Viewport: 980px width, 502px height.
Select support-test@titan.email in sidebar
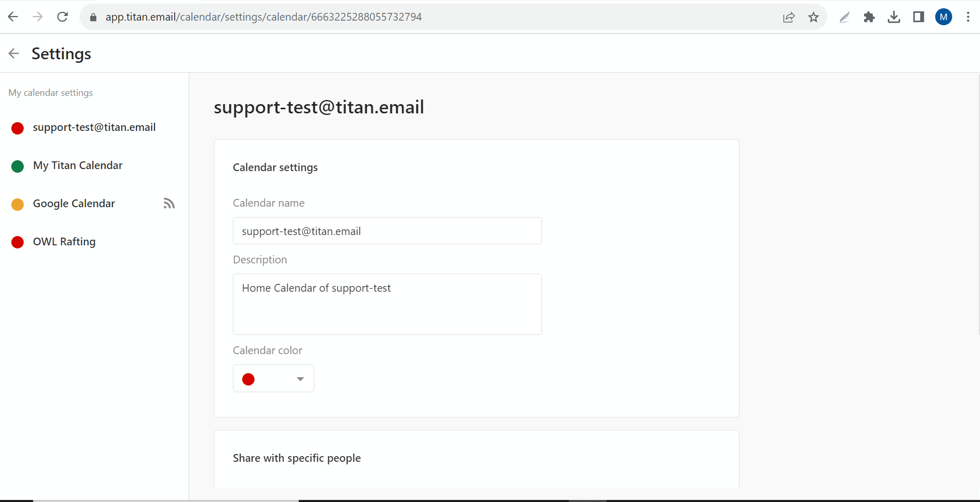[94, 127]
